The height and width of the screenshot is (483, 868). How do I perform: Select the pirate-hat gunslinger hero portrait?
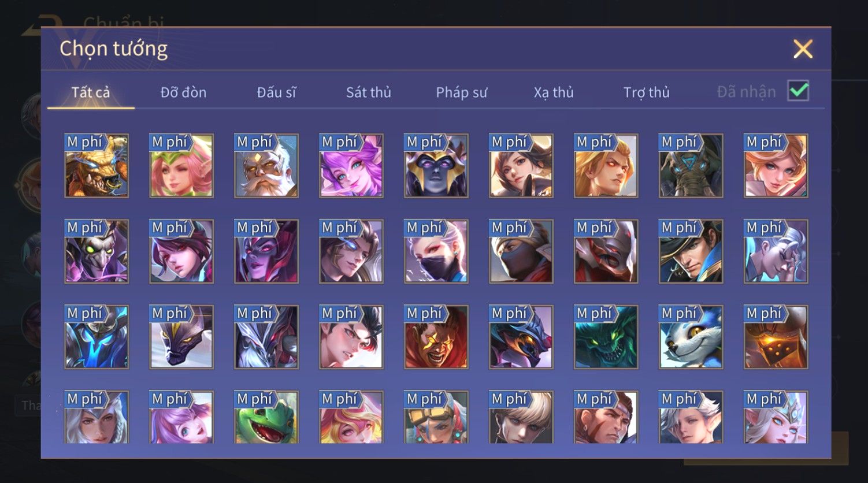coord(691,251)
